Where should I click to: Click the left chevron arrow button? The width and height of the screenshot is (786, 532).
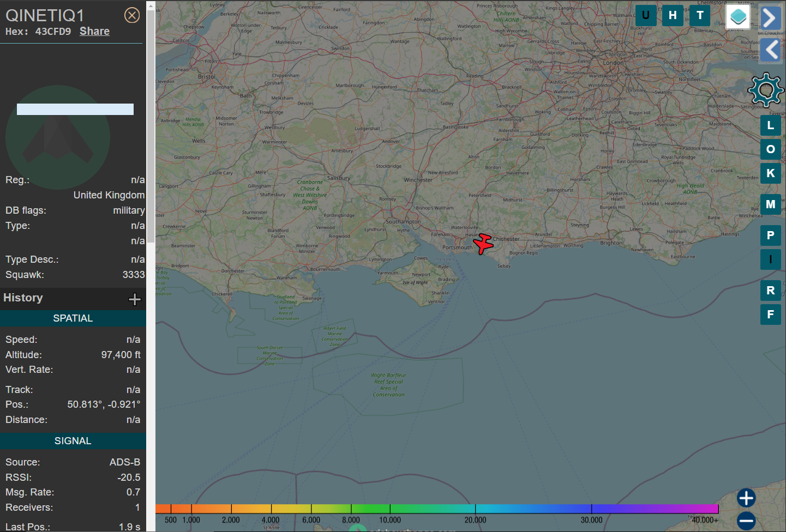point(771,50)
